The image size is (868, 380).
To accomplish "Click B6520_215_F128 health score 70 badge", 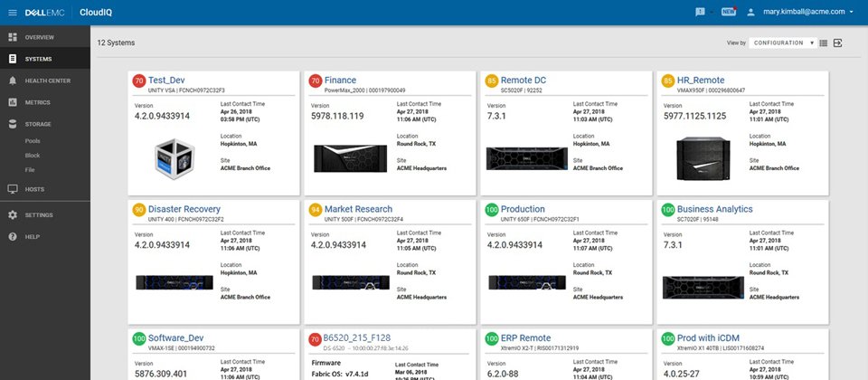I will pyautogui.click(x=315, y=338).
